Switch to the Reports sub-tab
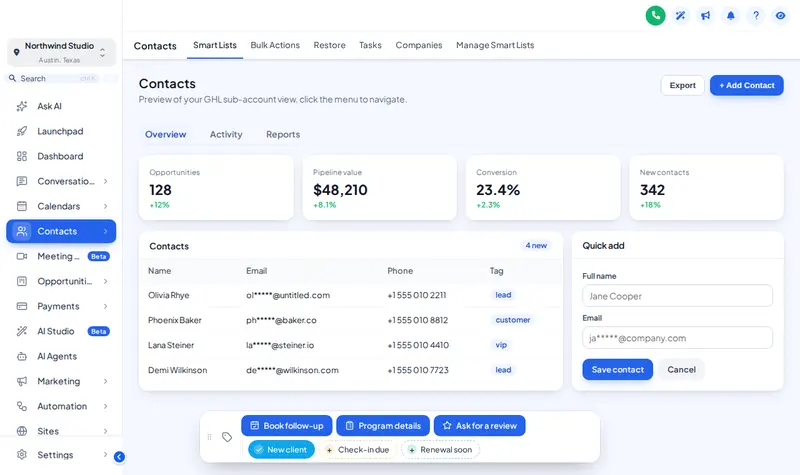800x475 pixels. [283, 134]
